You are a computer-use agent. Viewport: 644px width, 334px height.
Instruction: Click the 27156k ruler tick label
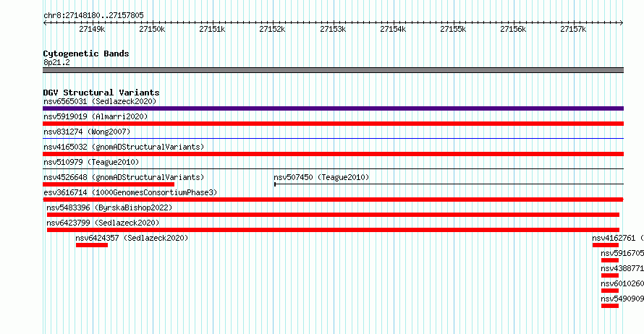(512, 29)
